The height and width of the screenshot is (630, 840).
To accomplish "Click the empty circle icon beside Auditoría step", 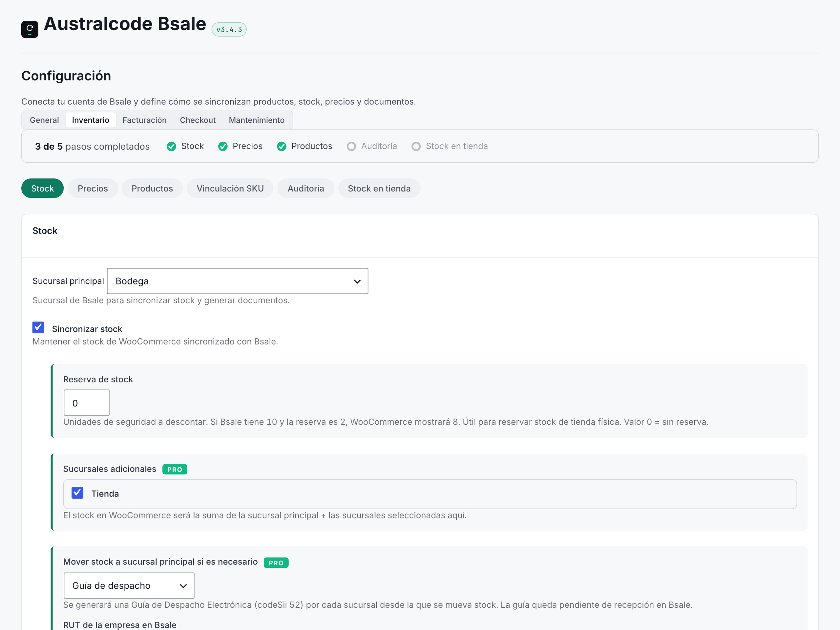I will (351, 146).
